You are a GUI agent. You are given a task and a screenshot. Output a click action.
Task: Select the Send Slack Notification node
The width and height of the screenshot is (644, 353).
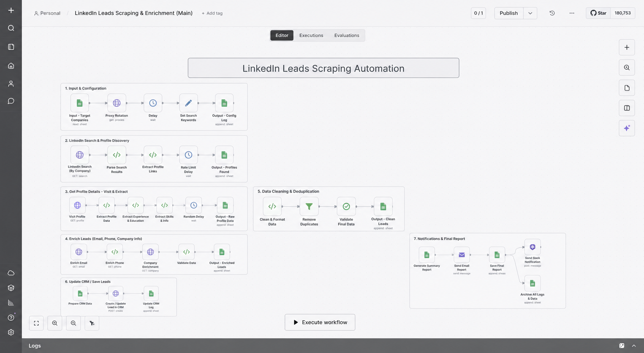pos(533,247)
